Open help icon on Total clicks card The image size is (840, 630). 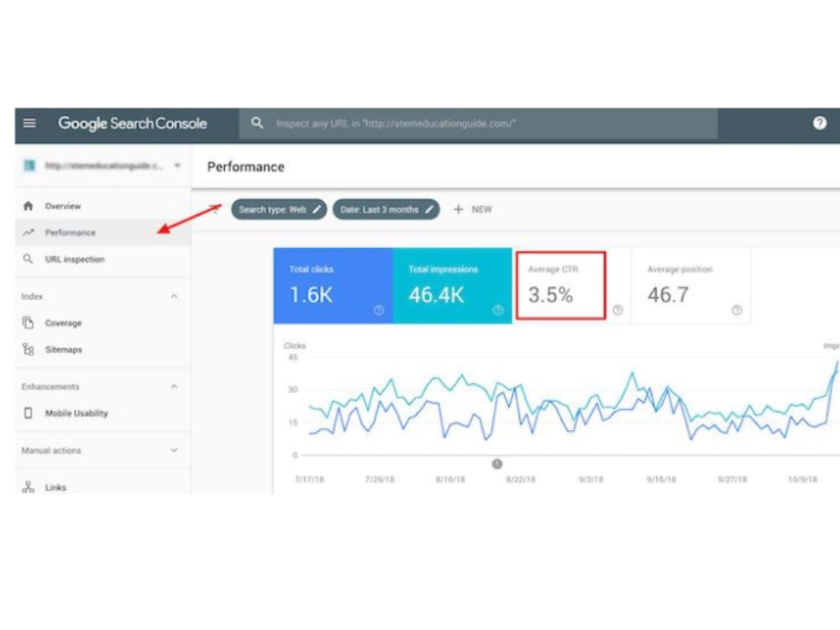[379, 310]
